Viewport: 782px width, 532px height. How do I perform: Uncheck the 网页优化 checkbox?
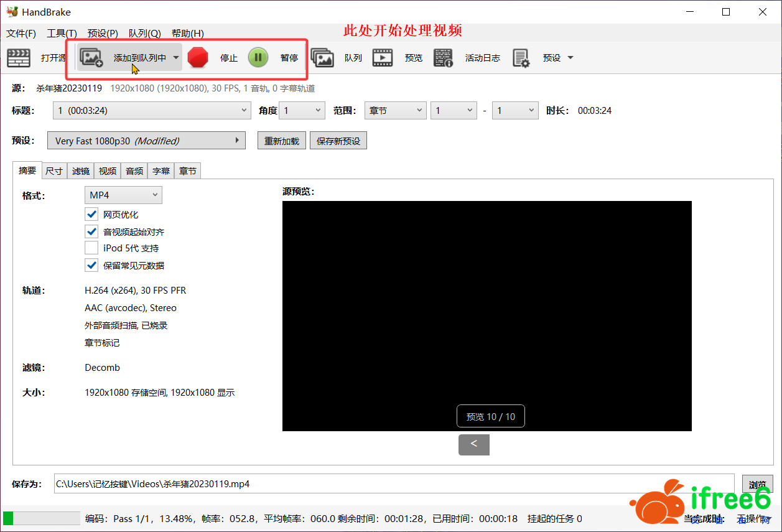point(92,215)
